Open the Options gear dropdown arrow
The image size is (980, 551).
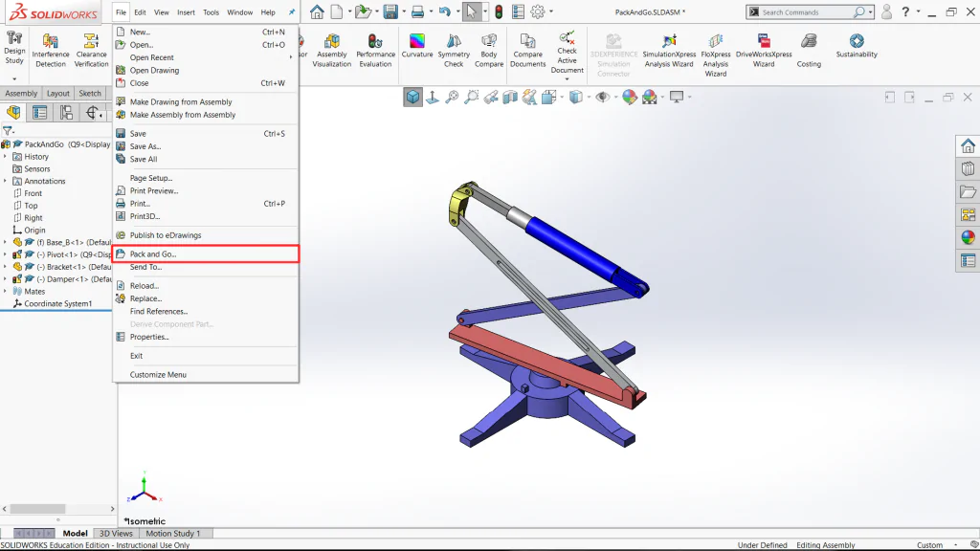[x=551, y=11]
